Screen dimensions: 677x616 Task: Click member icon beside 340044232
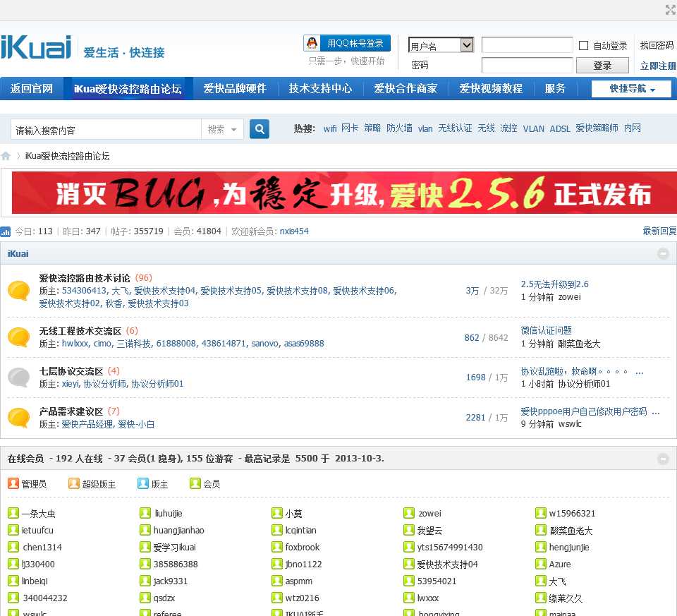pos(13,598)
